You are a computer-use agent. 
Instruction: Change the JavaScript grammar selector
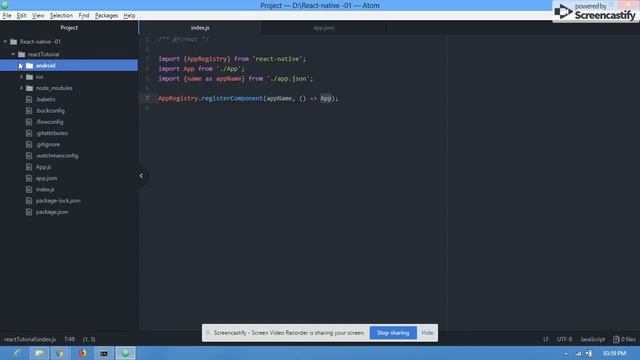593,339
